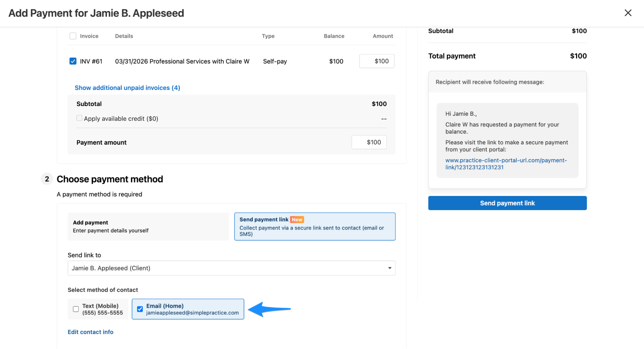Click the A payment method is required note
The image size is (644, 349).
(x=99, y=194)
